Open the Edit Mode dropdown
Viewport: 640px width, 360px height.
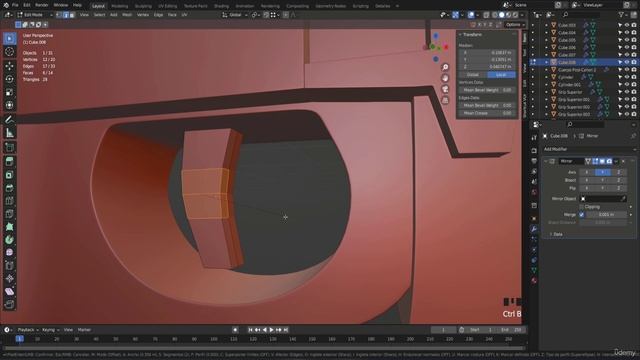(35, 15)
